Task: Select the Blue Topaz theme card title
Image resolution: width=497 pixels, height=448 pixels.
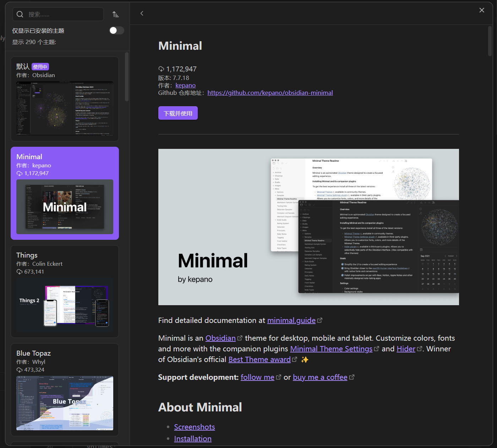Action: pyautogui.click(x=34, y=353)
